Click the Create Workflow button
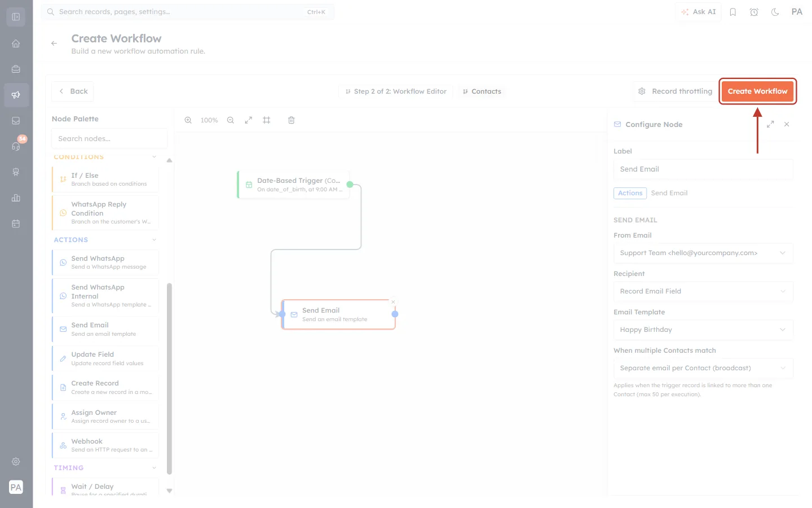This screenshot has width=812, height=508. [x=757, y=91]
